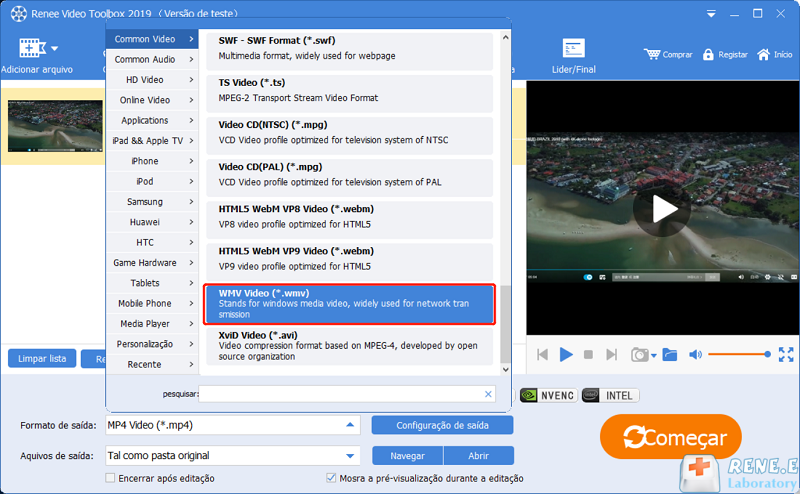Toggle Encerrar após editação checkbox
The height and width of the screenshot is (494, 800).
(x=110, y=478)
